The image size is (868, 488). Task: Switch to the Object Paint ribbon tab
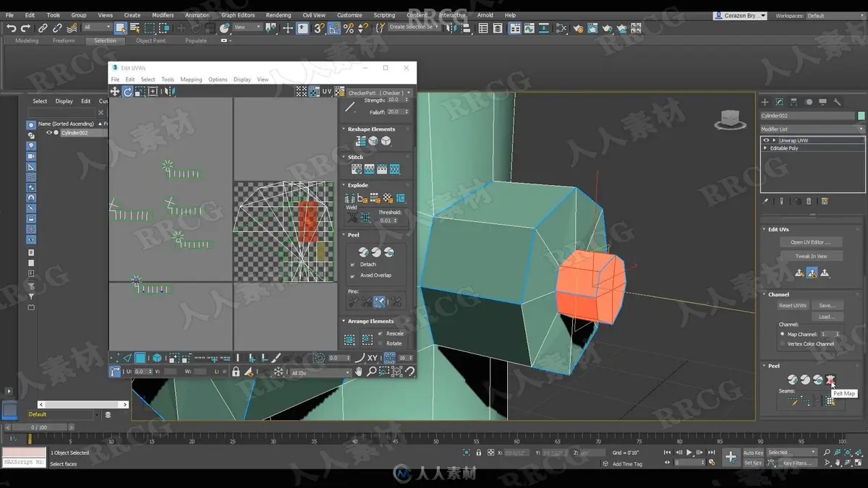click(x=150, y=40)
